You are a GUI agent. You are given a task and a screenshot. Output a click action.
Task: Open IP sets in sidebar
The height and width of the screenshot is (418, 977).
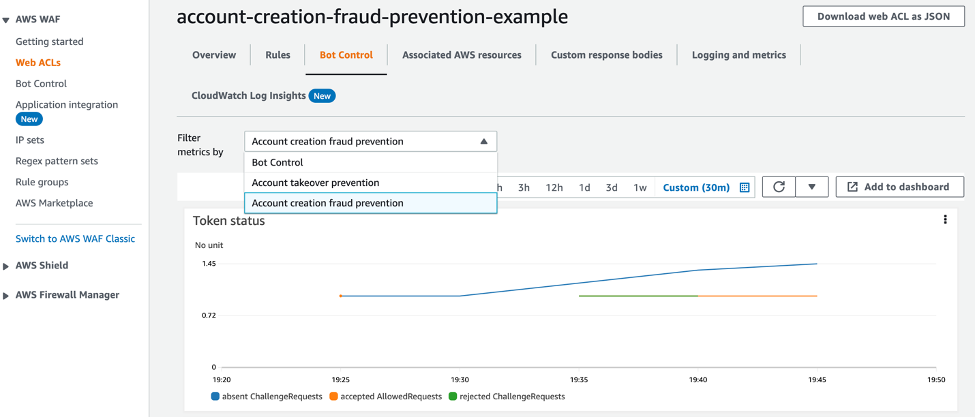30,140
